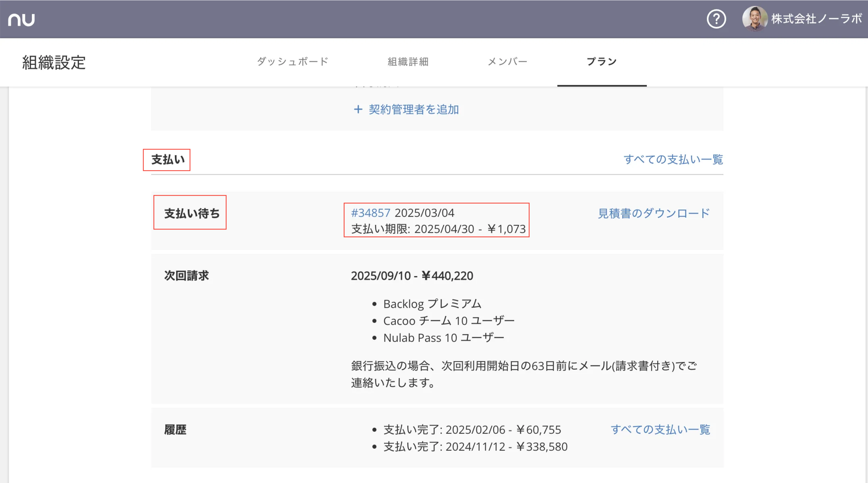The image size is (868, 483).
Task: Click the 契約管理者を追加 link
Action: click(413, 109)
